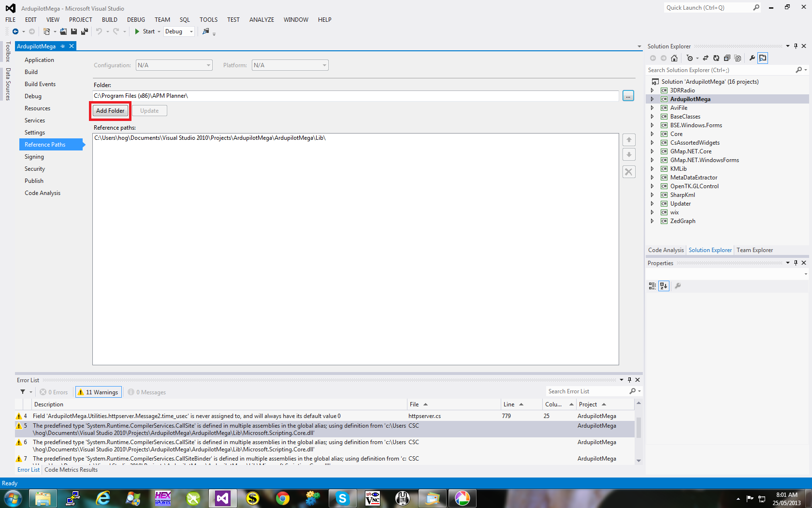Start debugging with the green play button

click(x=137, y=31)
